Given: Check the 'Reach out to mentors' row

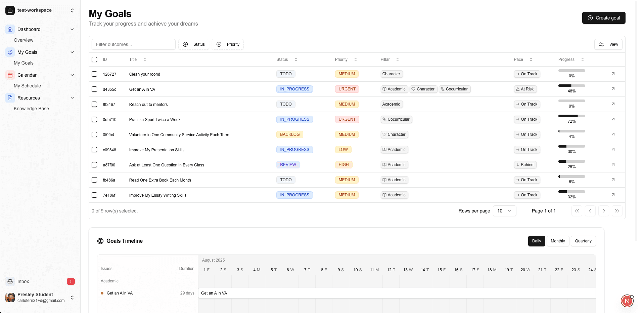Looking at the screenshot, I should 94,104.
